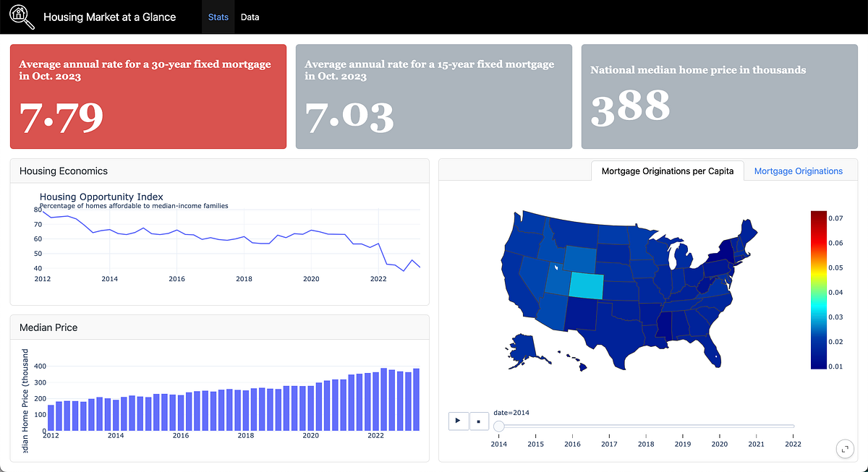Open the Mortgage Originations tab
The height and width of the screenshot is (472, 868).
pos(799,171)
